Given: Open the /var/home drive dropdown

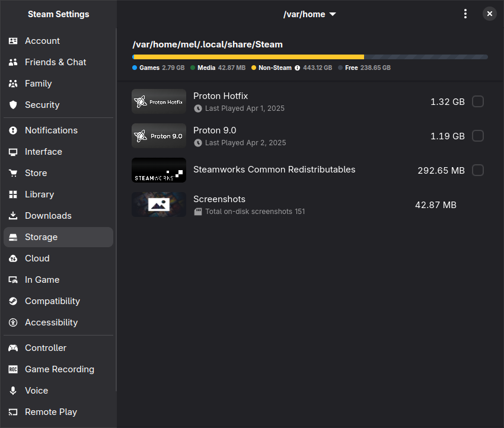Looking at the screenshot, I should 310,14.
